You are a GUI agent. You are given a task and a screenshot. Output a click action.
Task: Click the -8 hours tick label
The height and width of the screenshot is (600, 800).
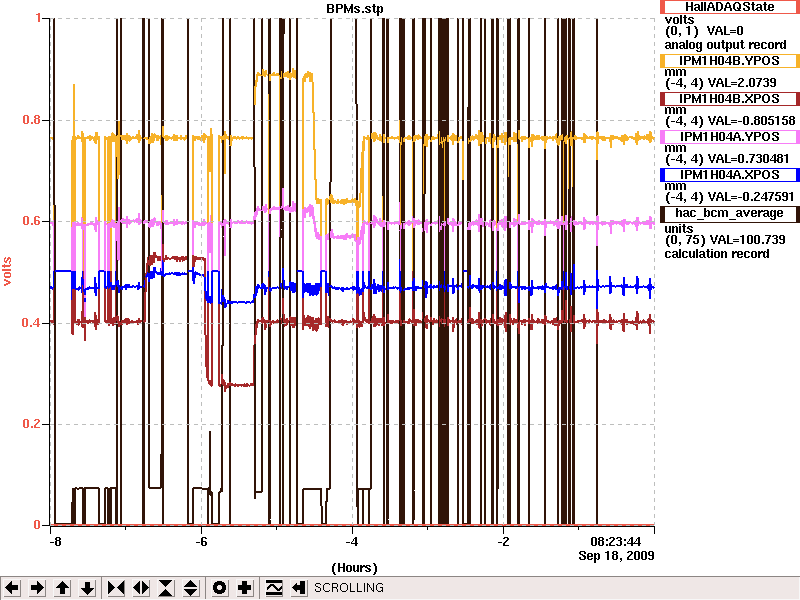pos(55,541)
